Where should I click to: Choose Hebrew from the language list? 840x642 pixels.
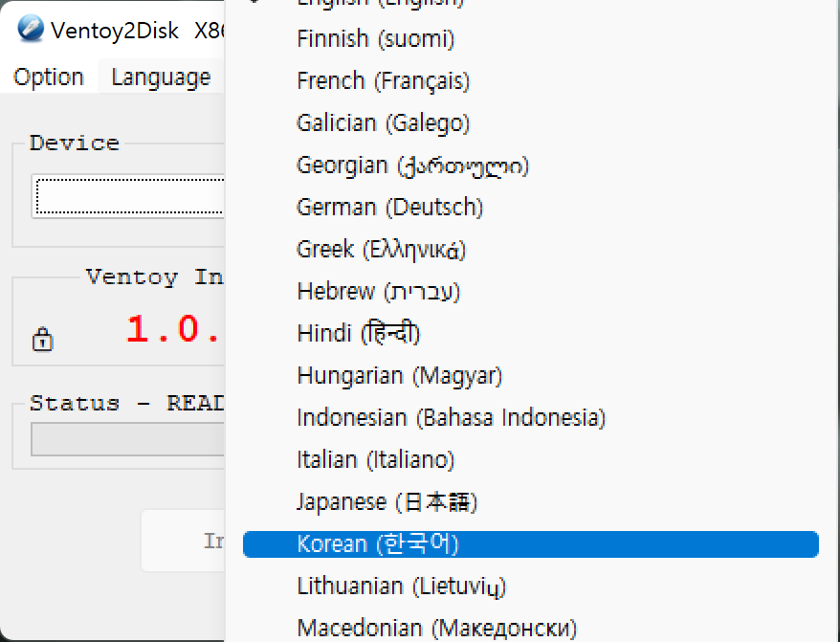530,292
